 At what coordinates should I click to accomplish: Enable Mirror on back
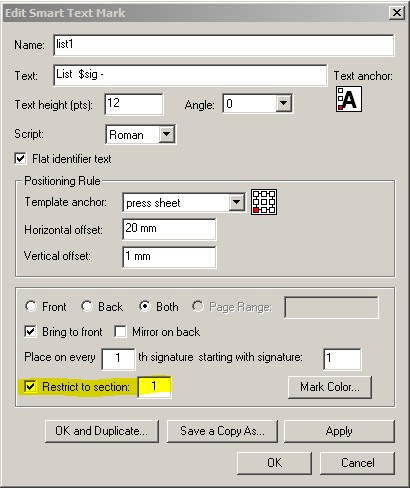point(120,332)
